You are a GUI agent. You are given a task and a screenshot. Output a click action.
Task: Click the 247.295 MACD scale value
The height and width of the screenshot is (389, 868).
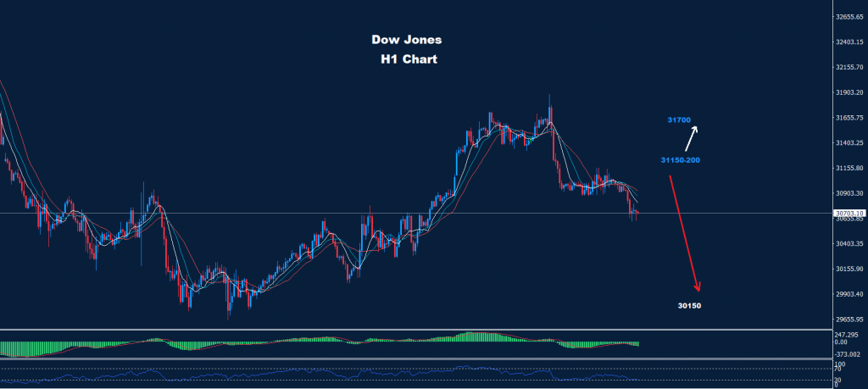click(847, 335)
